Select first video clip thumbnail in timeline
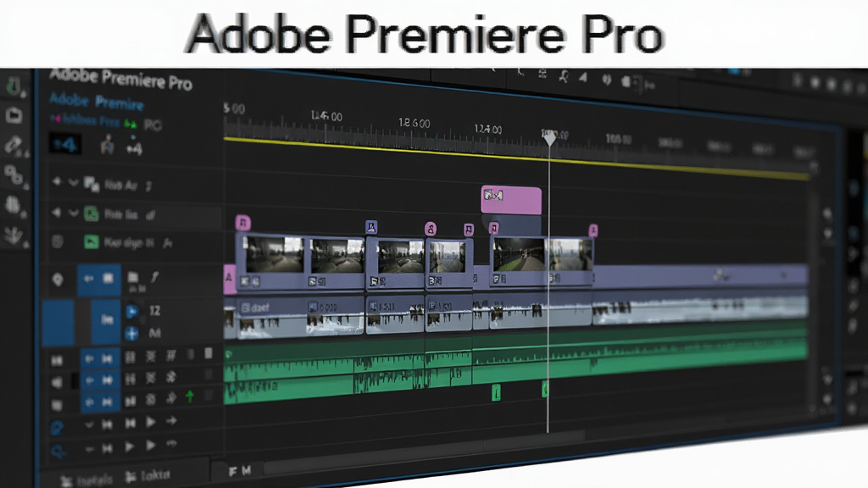This screenshot has height=488, width=868. click(x=275, y=254)
